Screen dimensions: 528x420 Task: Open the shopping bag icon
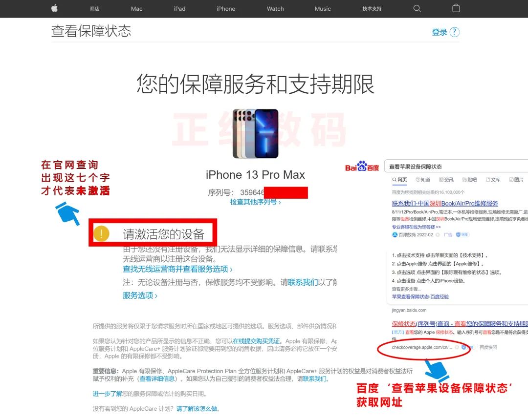[x=456, y=9]
